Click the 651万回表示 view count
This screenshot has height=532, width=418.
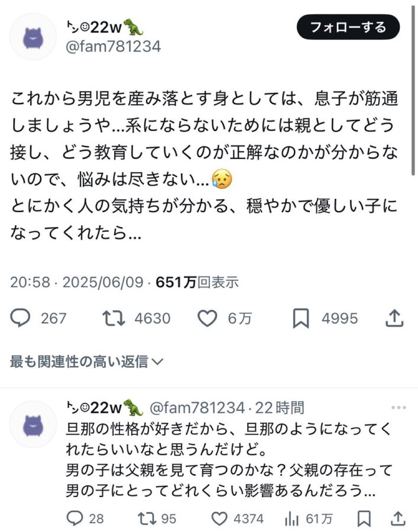(197, 282)
